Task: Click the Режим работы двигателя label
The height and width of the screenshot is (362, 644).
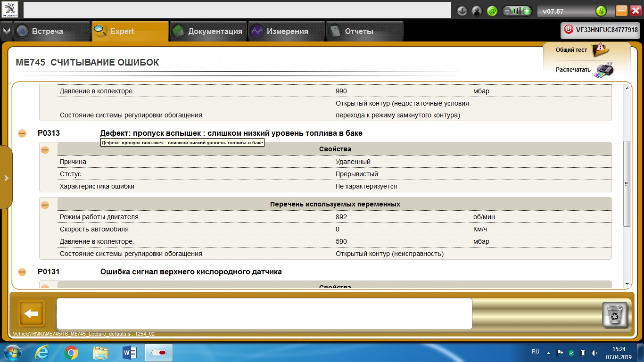Action: tap(99, 217)
